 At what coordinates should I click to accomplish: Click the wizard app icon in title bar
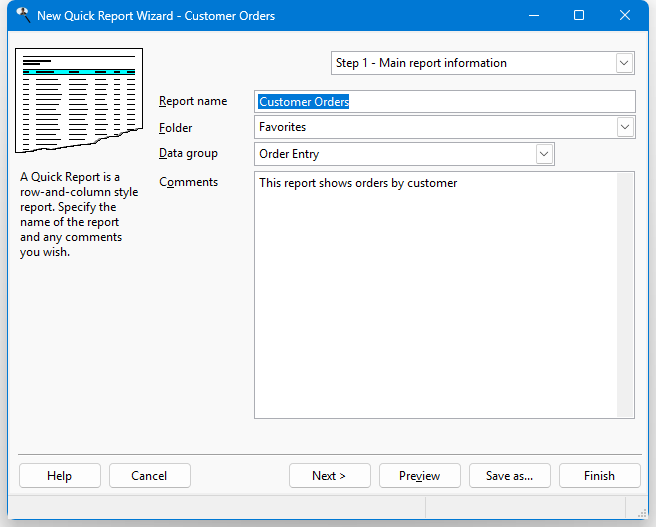coord(22,15)
